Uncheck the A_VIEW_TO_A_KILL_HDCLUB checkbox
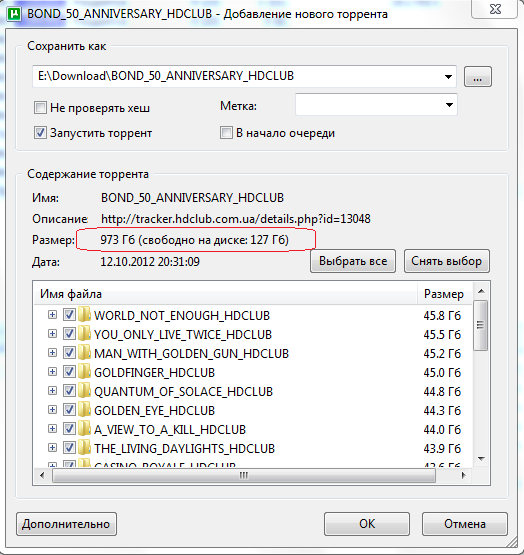 pos(69,429)
